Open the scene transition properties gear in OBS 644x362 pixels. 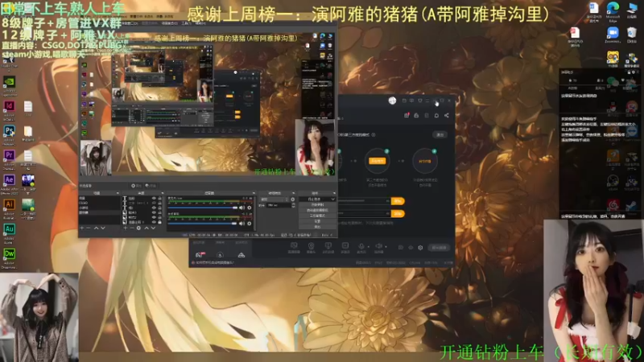coord(293,200)
